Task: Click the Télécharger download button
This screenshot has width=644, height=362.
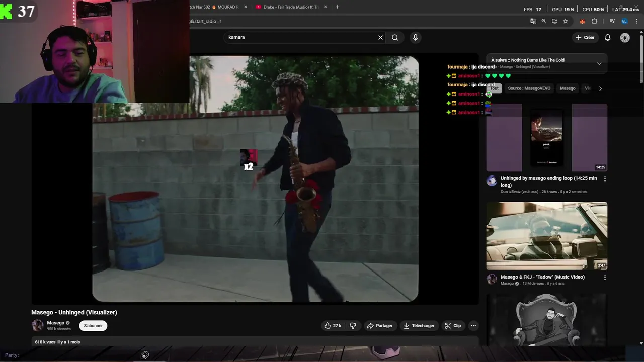Action: [x=419, y=326]
